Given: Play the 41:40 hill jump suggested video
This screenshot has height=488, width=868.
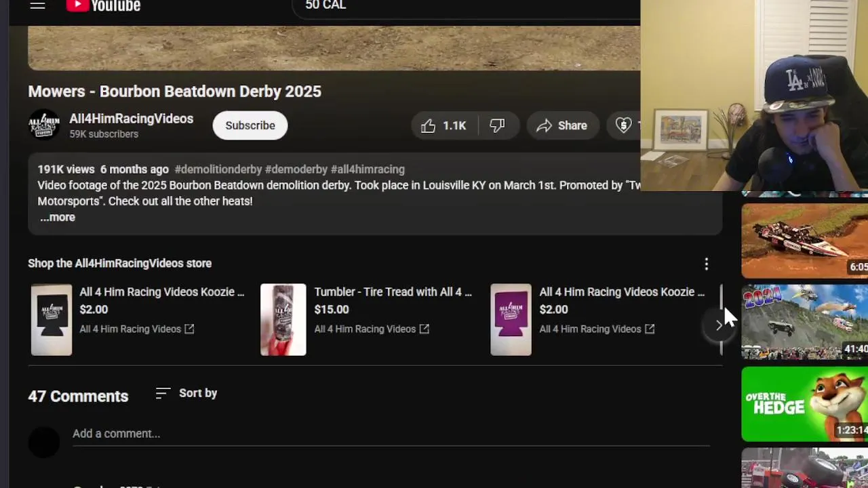Looking at the screenshot, I should click(804, 322).
